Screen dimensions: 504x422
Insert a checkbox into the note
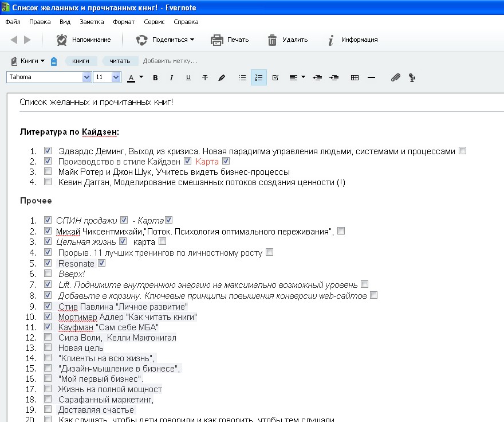pyautogui.click(x=275, y=77)
